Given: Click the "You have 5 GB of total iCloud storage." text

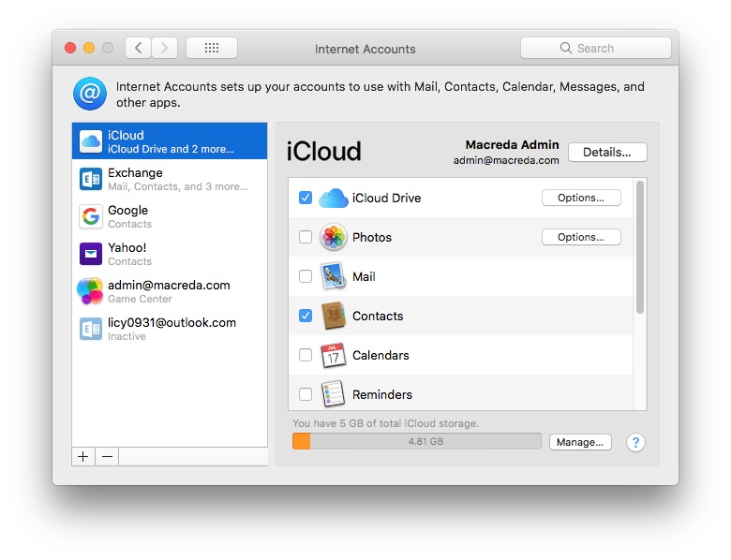Looking at the screenshot, I should coord(385,423).
